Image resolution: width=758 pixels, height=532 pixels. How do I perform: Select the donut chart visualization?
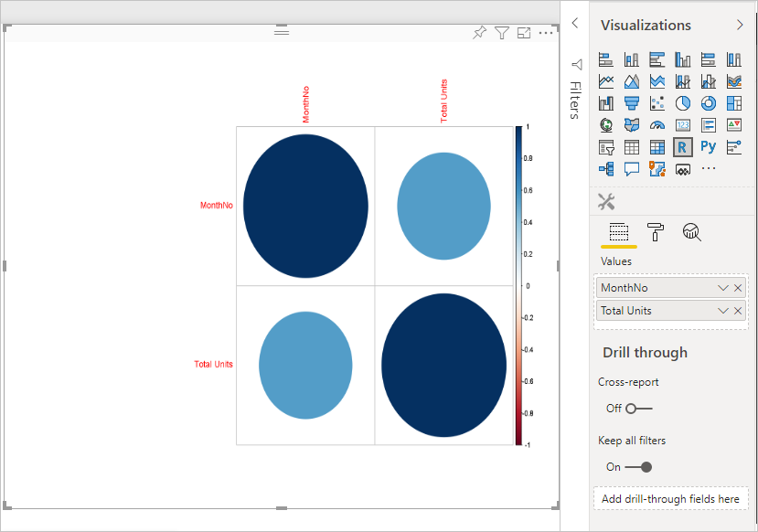point(708,102)
